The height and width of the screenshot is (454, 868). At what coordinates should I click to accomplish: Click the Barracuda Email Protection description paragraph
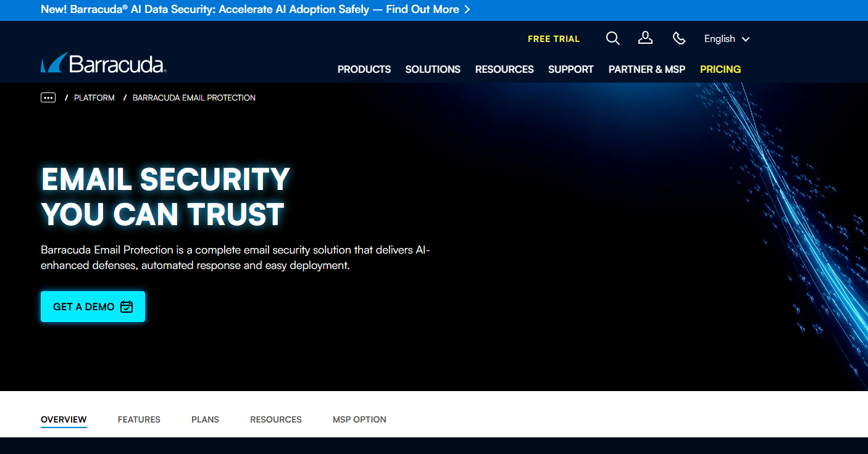coord(235,258)
